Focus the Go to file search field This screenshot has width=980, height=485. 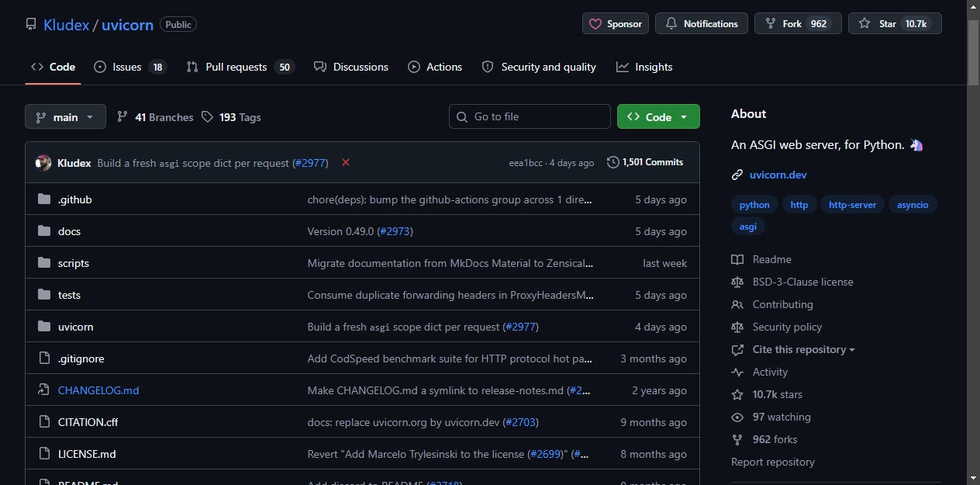point(530,116)
